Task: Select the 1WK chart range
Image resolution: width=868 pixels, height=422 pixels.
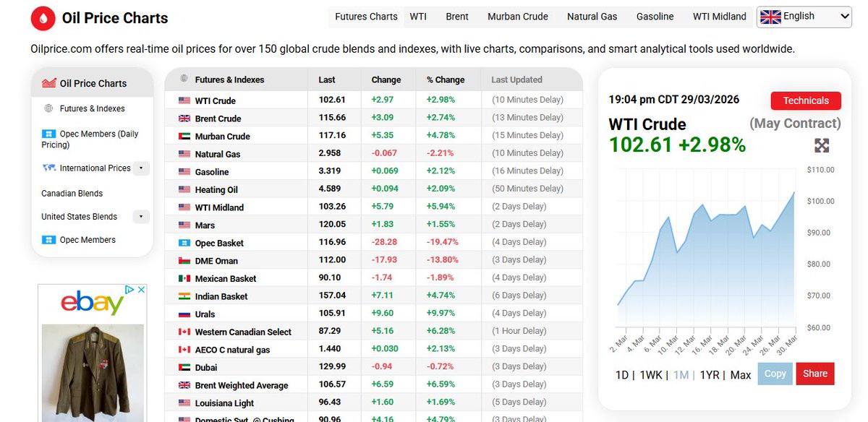Action: (x=652, y=375)
